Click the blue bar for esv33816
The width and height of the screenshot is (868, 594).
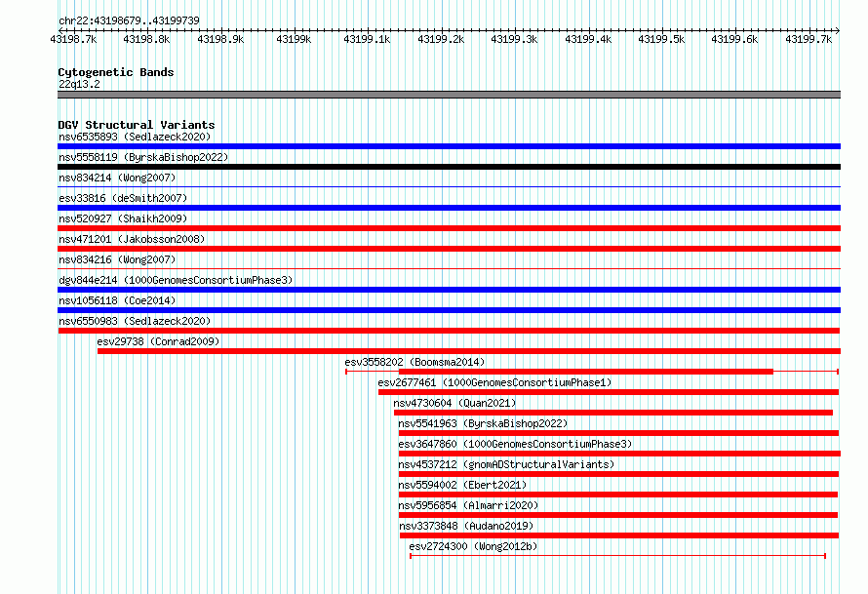click(x=449, y=208)
